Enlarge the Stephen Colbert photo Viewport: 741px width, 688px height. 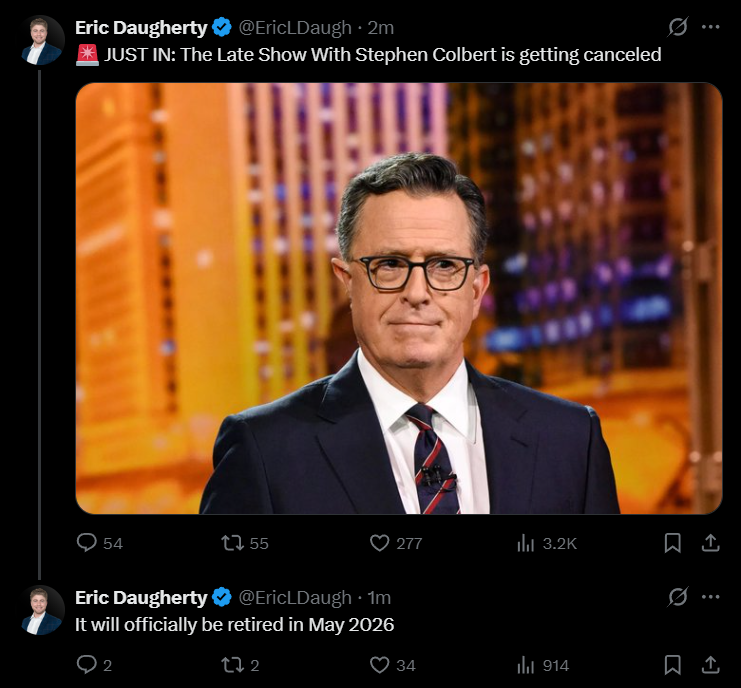399,298
